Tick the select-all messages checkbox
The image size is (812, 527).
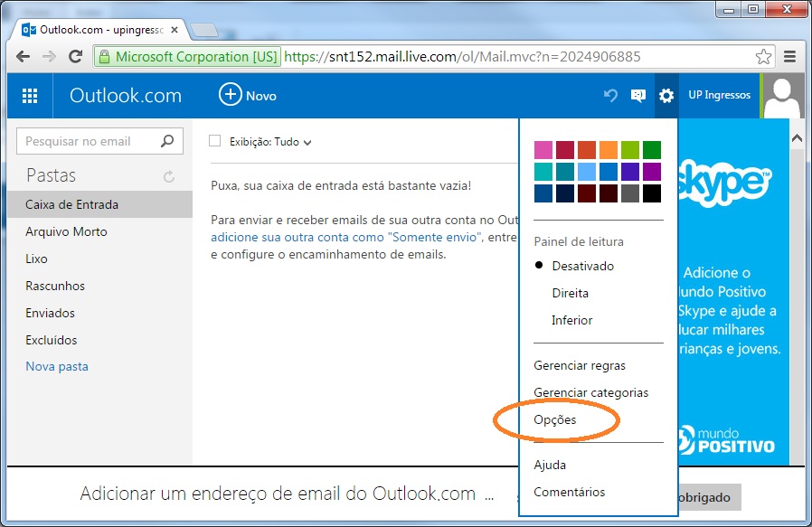click(215, 141)
